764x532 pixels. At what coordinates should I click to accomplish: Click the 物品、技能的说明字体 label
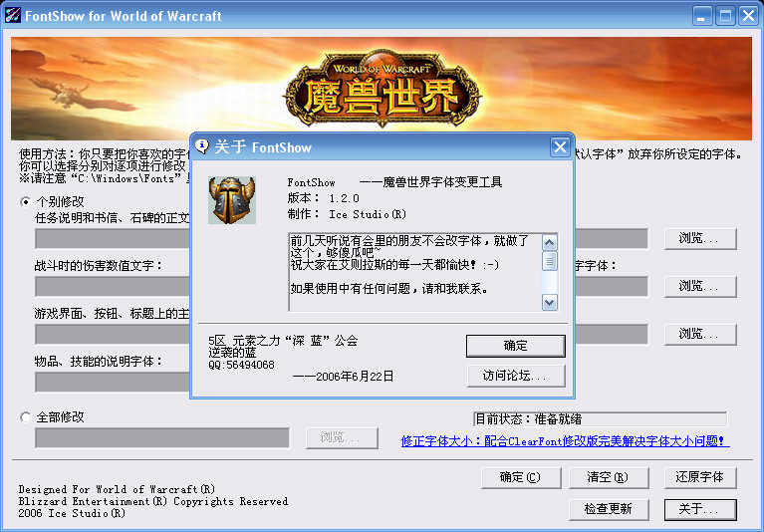[x=99, y=362]
